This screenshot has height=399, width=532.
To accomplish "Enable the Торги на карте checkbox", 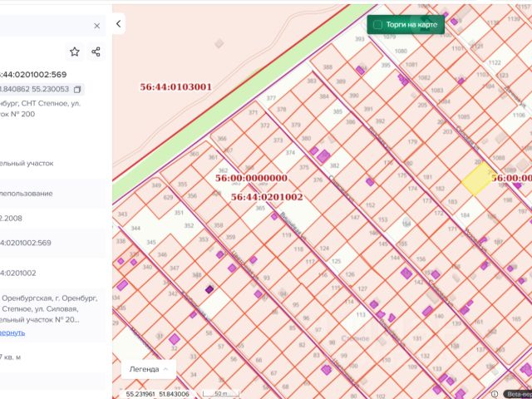I will click(x=377, y=25).
